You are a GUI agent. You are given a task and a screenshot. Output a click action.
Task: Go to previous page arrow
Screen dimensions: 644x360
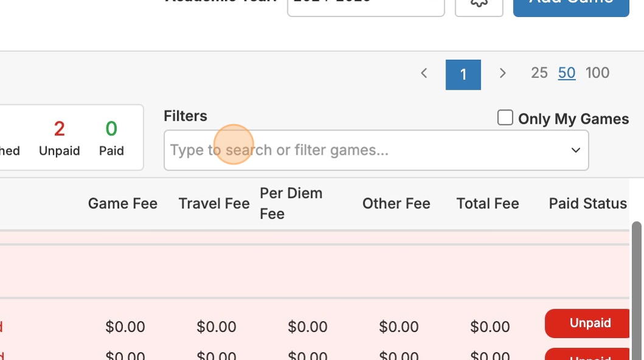click(x=424, y=74)
